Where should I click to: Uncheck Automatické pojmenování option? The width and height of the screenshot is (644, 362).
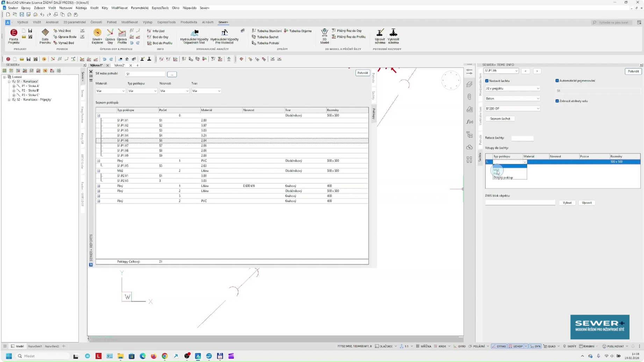tap(557, 81)
